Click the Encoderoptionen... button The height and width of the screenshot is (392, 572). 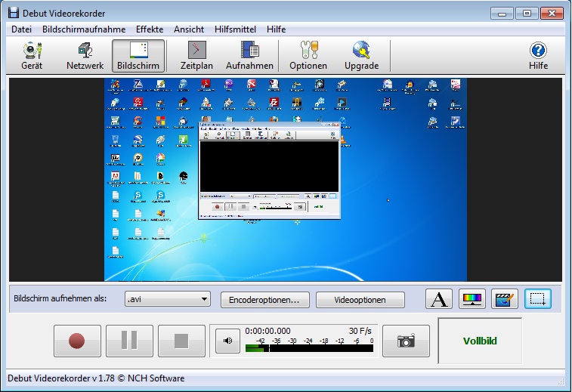click(264, 300)
